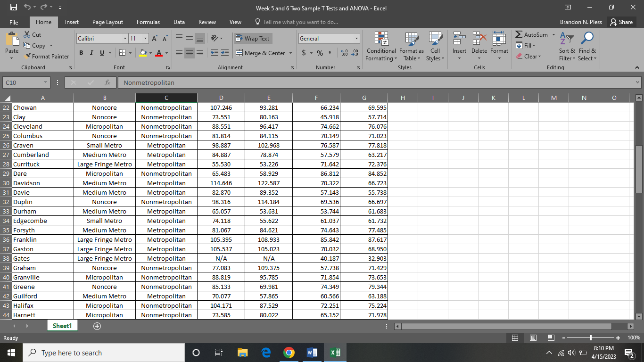The height and width of the screenshot is (362, 644).
Task: Add a new sheet with the plus button
Action: click(x=97, y=326)
